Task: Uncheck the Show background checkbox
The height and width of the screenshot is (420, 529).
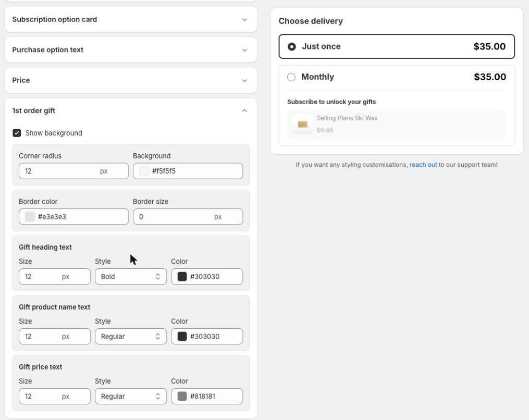Action: pos(17,133)
